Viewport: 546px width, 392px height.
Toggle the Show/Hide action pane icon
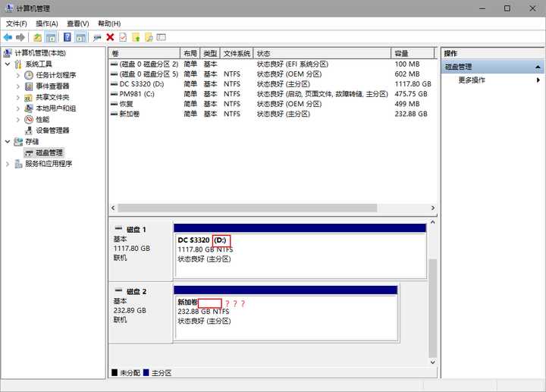point(81,37)
